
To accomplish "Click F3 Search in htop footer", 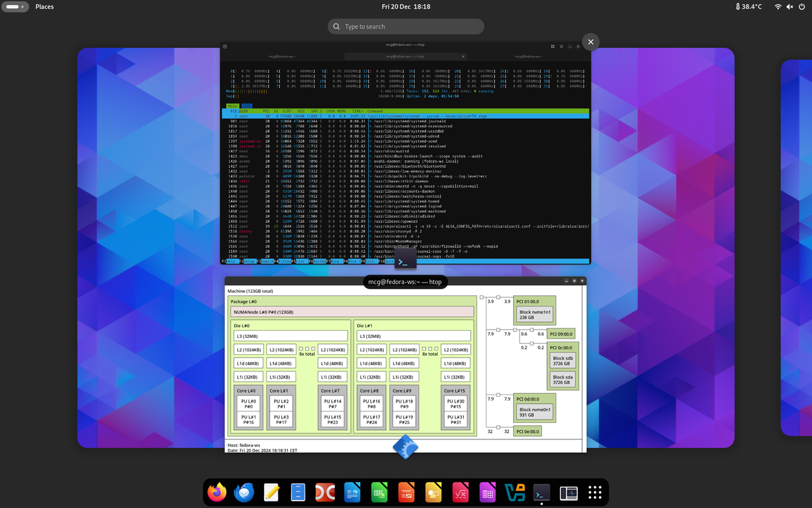I will (x=265, y=261).
